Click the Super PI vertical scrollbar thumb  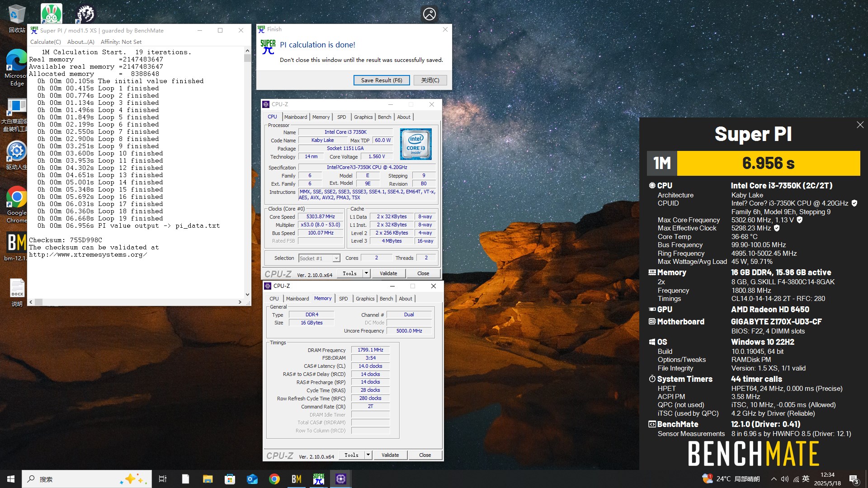click(x=247, y=58)
